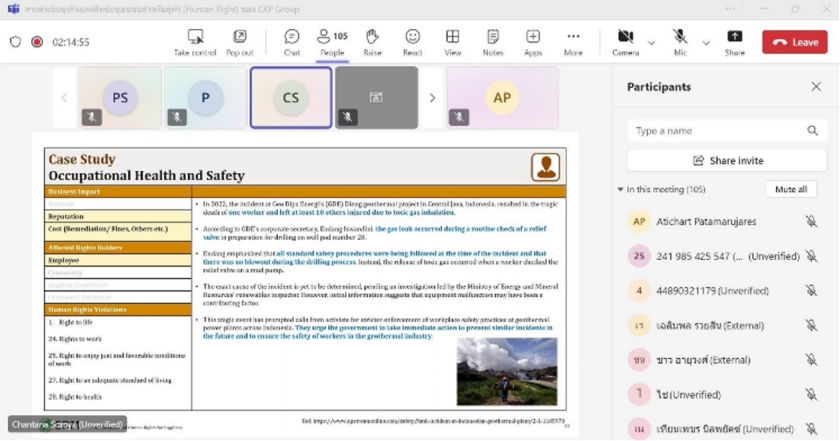Toggle the People participants panel

click(332, 42)
